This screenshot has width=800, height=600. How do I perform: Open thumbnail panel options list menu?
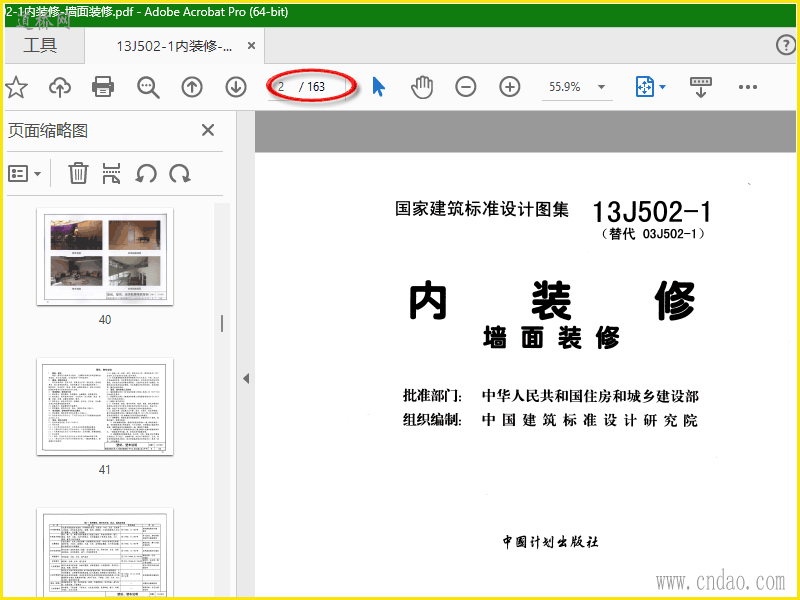(x=24, y=174)
